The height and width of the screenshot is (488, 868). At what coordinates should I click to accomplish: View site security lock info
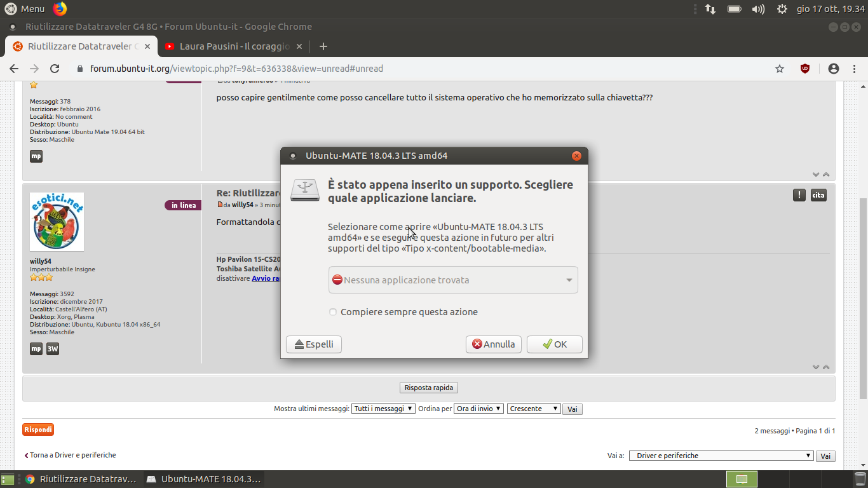coord(80,69)
